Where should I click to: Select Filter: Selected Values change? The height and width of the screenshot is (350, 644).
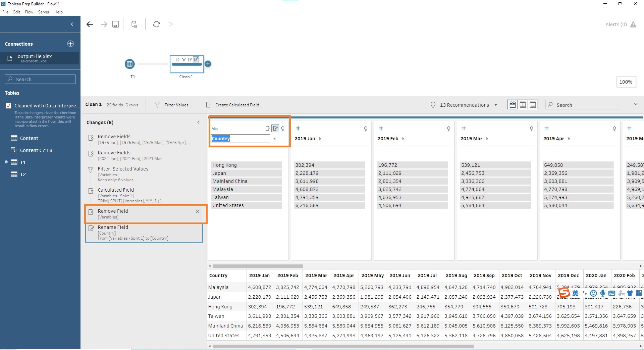[x=144, y=174]
